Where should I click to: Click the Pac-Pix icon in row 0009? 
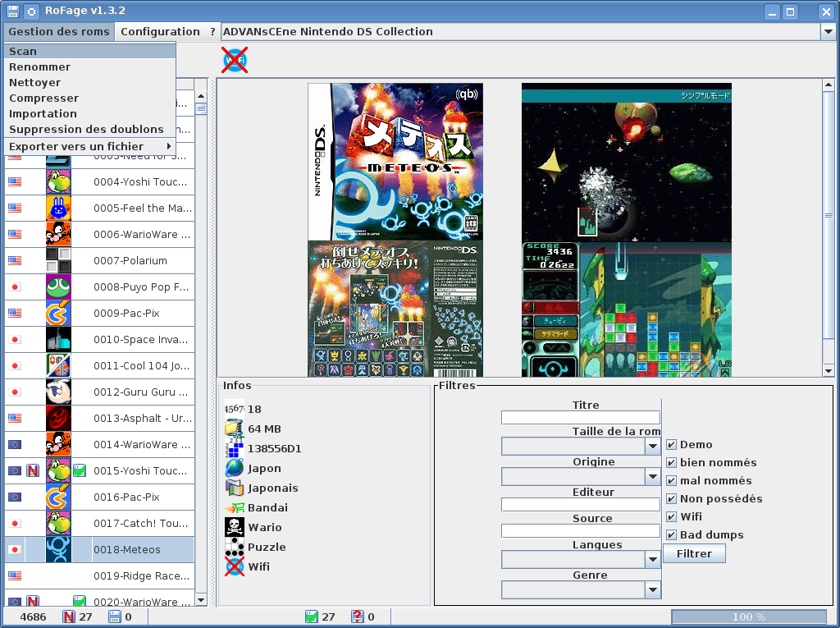click(58, 314)
